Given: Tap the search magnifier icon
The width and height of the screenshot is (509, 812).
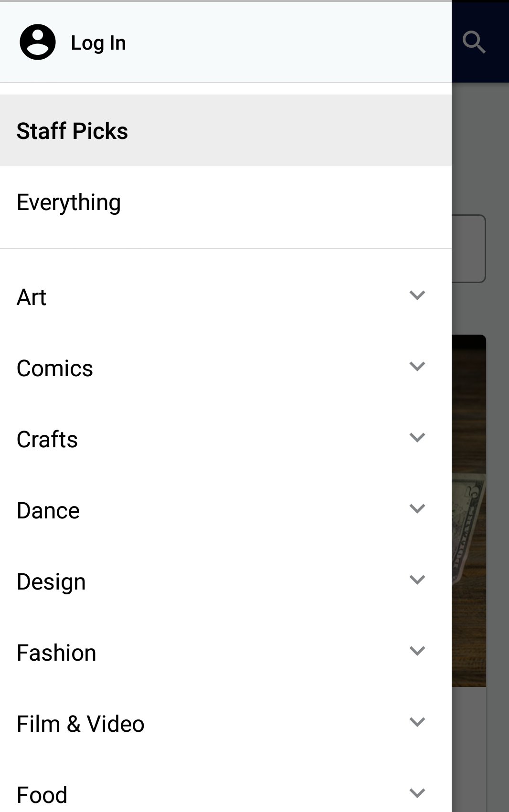Looking at the screenshot, I should 474,42.
